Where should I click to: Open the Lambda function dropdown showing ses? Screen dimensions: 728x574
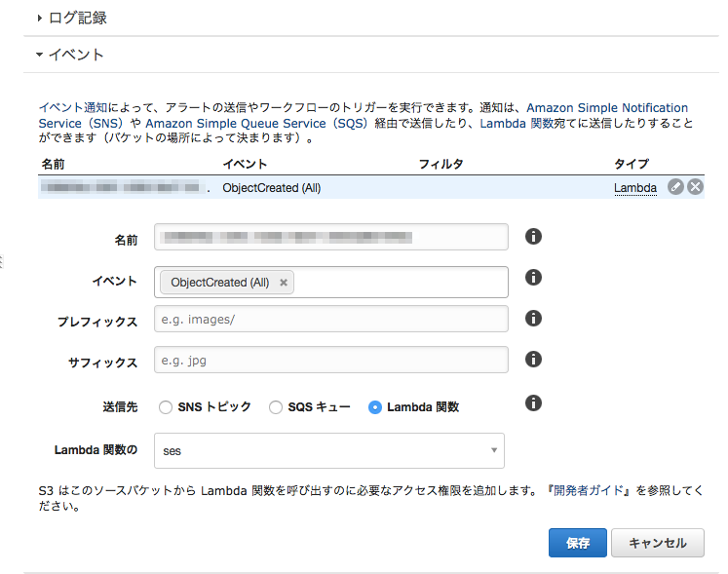[x=329, y=451]
